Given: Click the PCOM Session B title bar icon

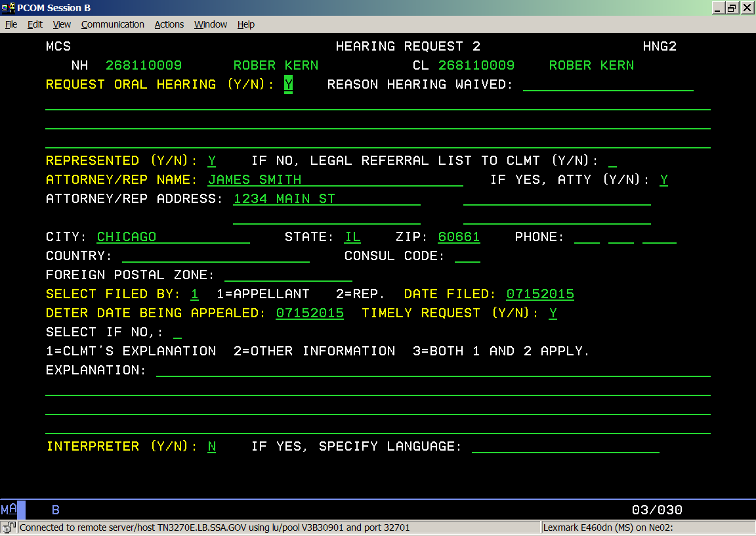Looking at the screenshot, I should click(9, 8).
